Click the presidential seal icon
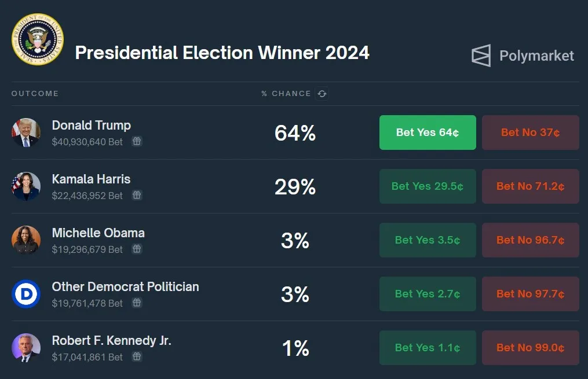 tap(37, 40)
